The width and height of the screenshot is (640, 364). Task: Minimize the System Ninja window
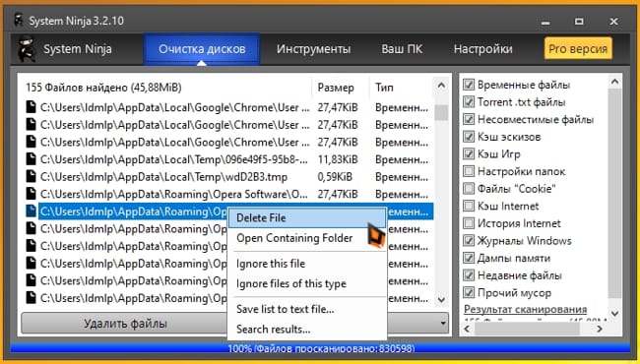click(545, 22)
